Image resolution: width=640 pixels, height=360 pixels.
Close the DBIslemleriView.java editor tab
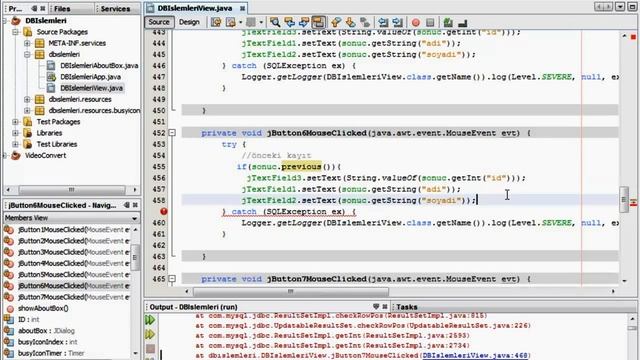click(242, 8)
